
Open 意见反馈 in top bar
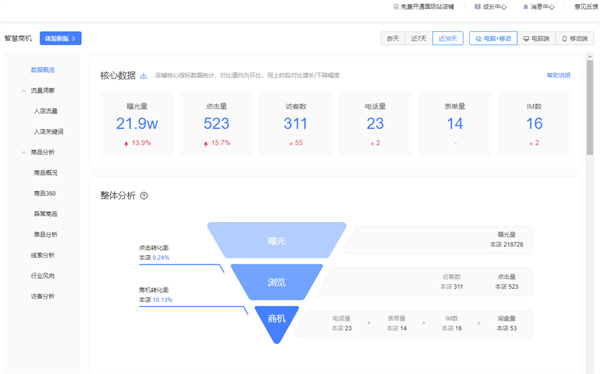pyautogui.click(x=586, y=7)
